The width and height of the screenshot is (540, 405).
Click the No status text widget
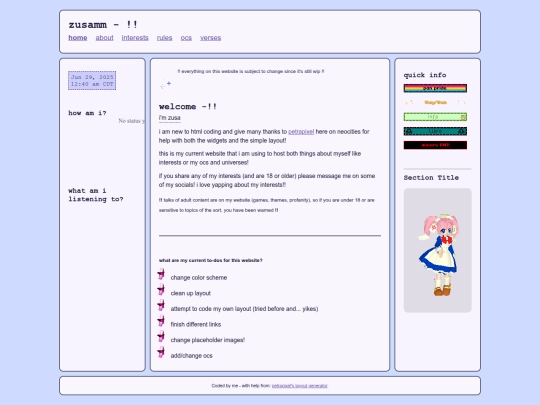(x=132, y=121)
